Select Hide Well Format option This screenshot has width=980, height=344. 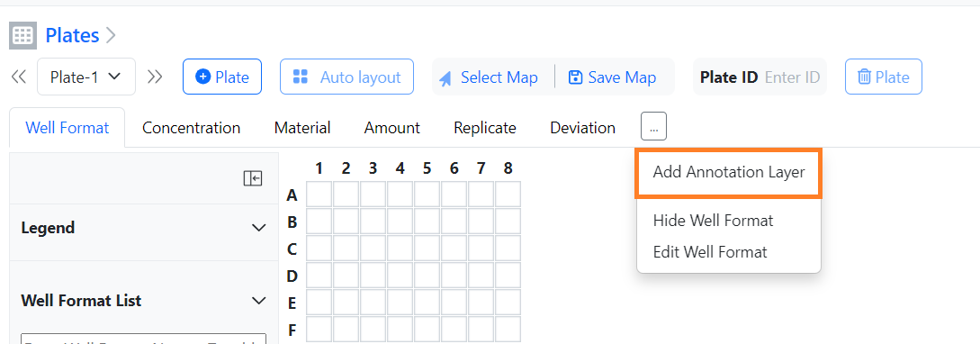tap(713, 221)
